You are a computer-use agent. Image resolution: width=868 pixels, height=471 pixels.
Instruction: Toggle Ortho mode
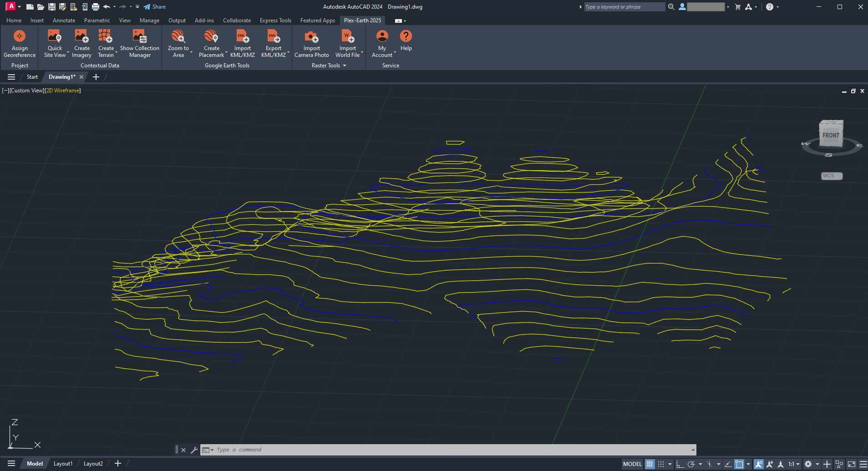click(x=680, y=464)
